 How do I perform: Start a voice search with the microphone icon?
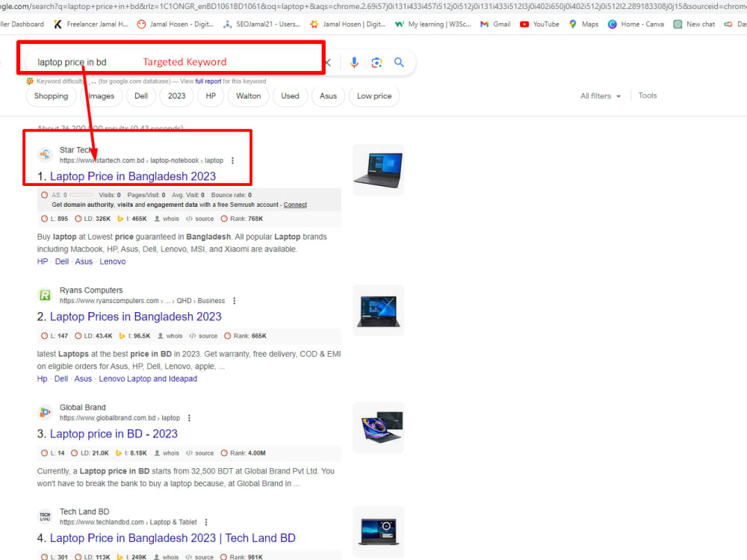[x=354, y=63]
